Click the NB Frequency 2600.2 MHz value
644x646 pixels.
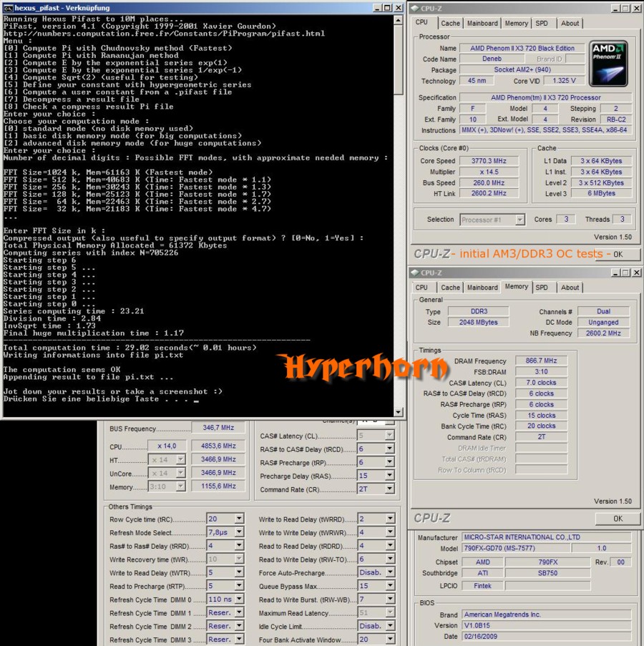603,333
